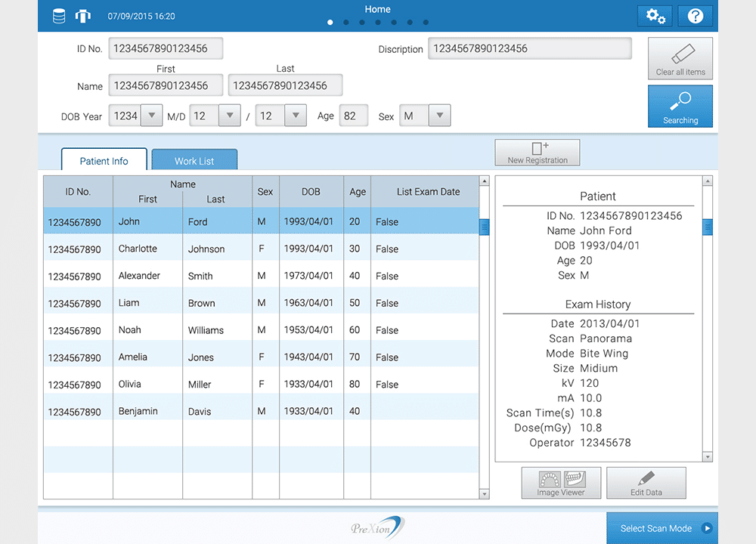Switch to the Work List tab
Viewport: 756px width, 544px height.
(194, 160)
